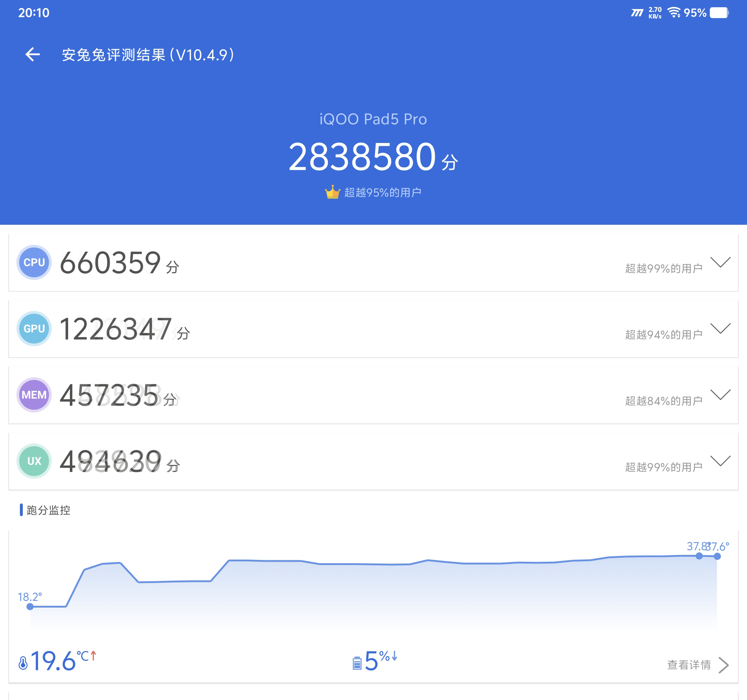Viewport: 747px width, 700px height.
Task: Expand the MEM score details chevron
Action: click(720, 394)
